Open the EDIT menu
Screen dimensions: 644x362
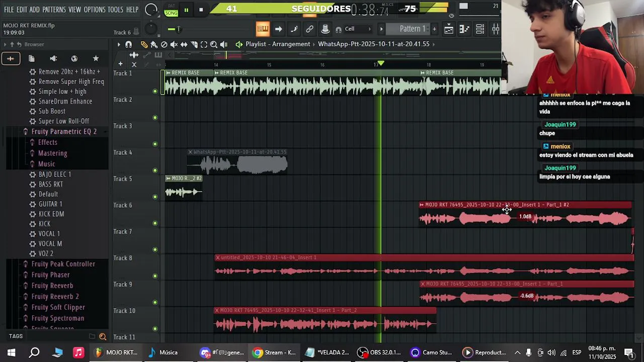tap(22, 10)
